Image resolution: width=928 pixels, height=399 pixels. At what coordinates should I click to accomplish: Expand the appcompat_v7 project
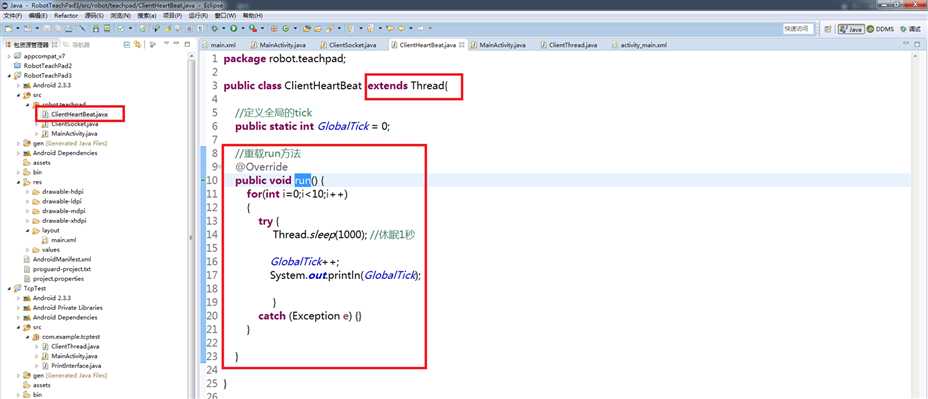[9, 56]
